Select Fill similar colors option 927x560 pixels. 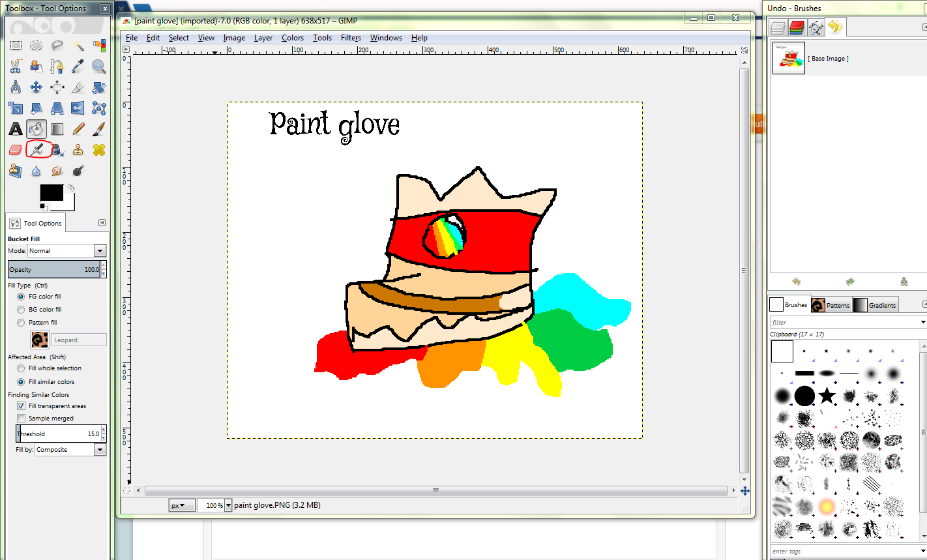click(x=21, y=382)
